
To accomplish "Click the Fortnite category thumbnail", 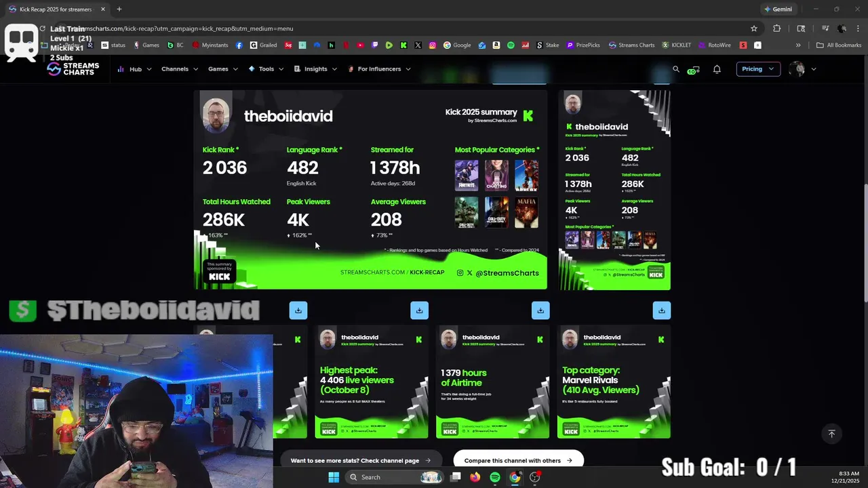I will (467, 176).
